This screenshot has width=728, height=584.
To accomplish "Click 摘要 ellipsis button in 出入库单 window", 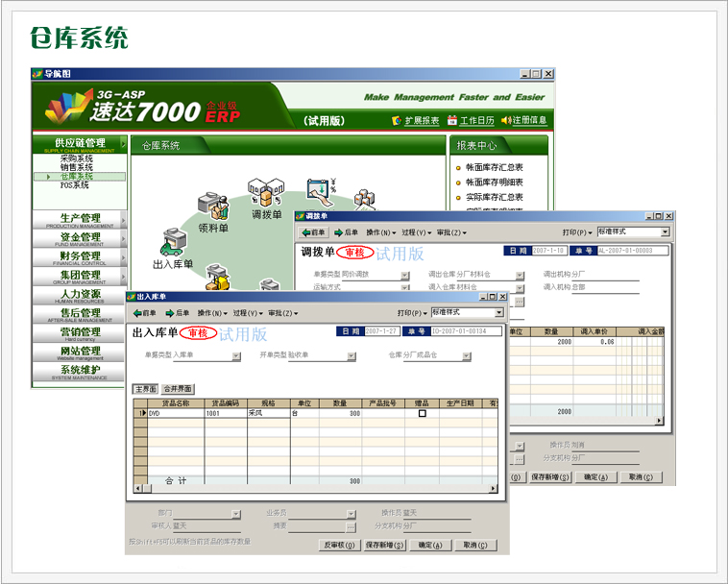I will pos(351,527).
